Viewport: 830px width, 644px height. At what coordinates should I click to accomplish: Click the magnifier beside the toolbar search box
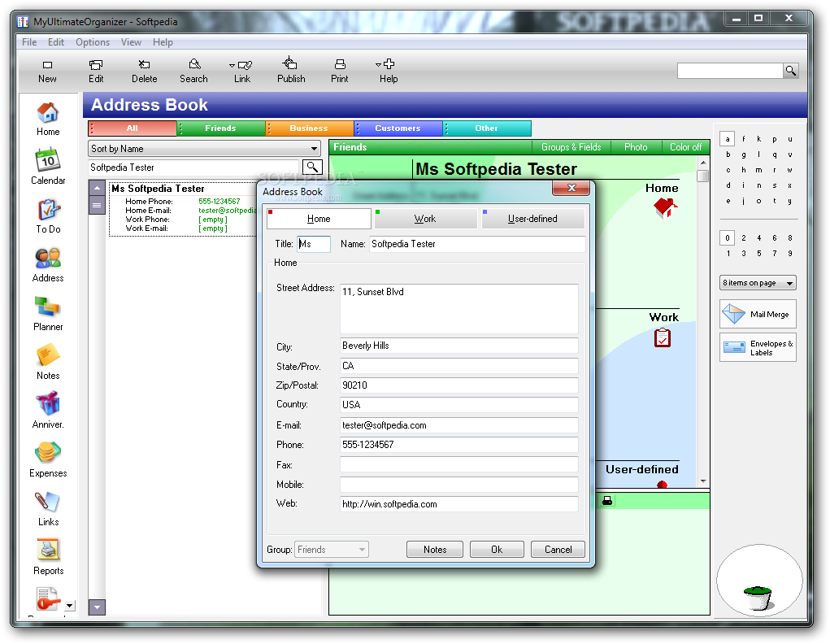790,71
